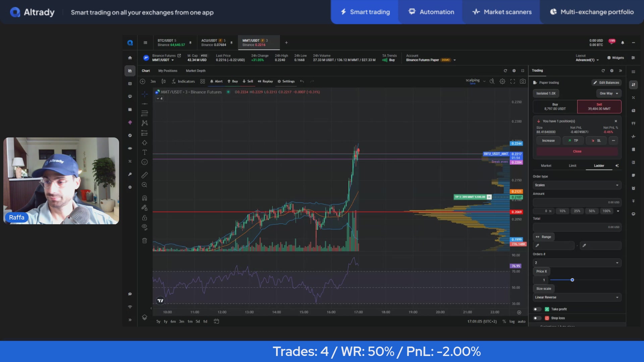Toggle log scale on chart
Screen dimensions: 644x362
(512, 321)
